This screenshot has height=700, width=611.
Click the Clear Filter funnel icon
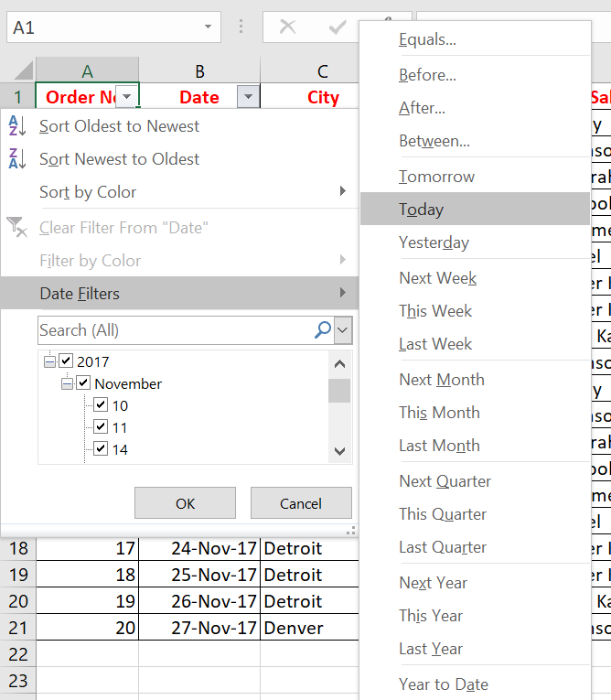coord(17,228)
